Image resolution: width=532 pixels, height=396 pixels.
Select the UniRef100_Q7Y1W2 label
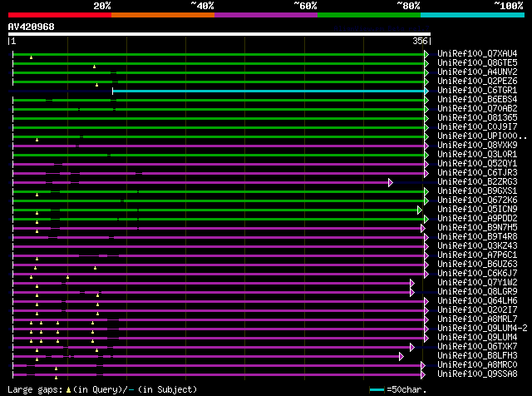[477, 283]
